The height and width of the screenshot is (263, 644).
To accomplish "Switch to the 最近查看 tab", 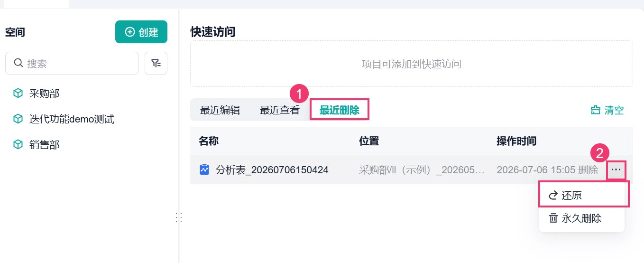I will pos(280,110).
